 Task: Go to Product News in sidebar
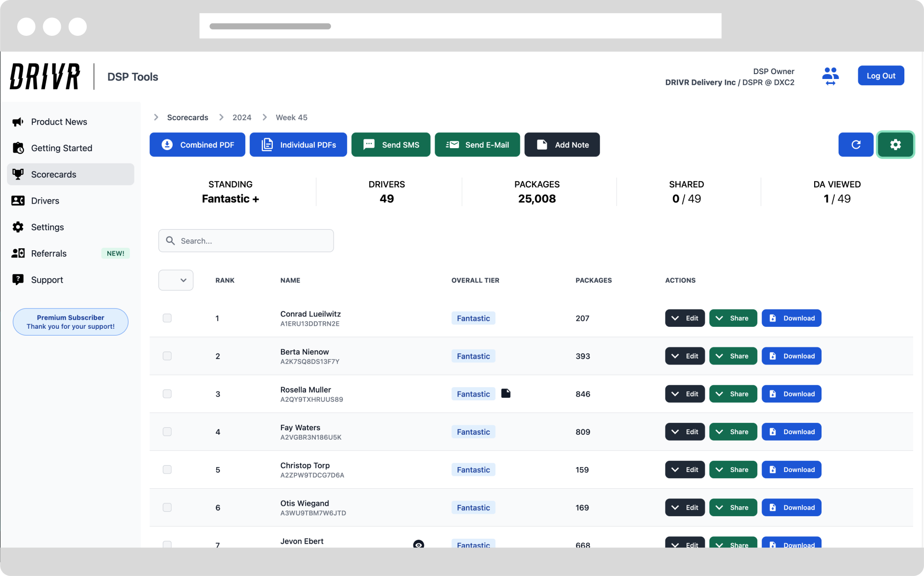coord(59,122)
